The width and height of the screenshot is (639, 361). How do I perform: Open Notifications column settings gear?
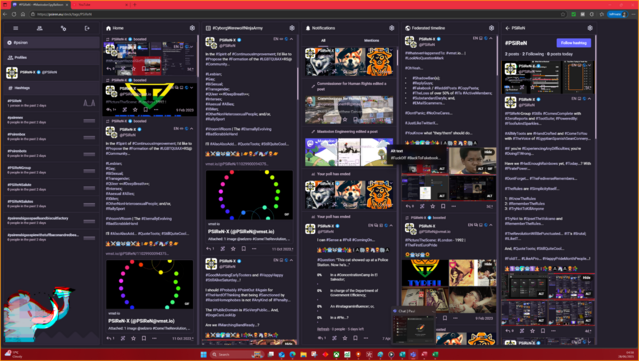coord(391,28)
